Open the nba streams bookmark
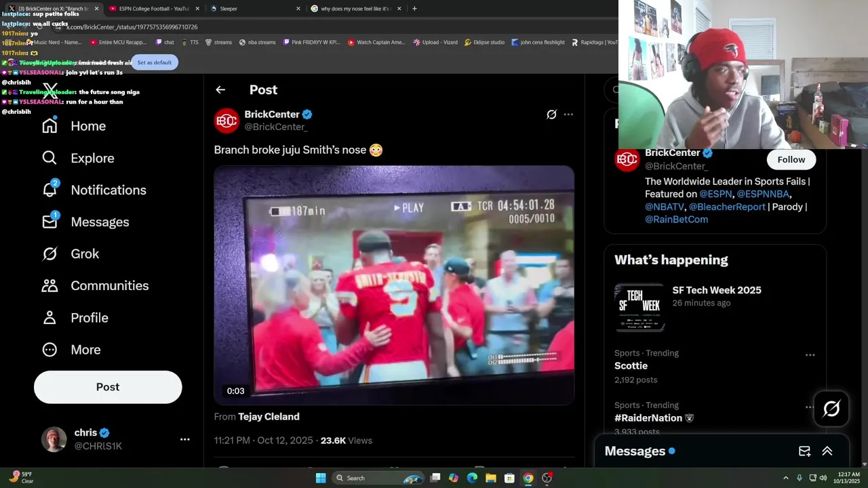 click(258, 42)
